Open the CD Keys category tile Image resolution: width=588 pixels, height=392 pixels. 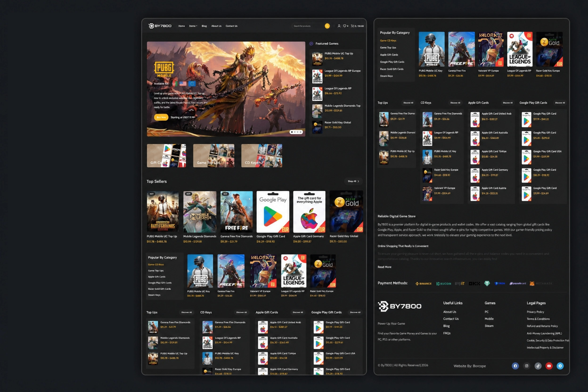point(262,156)
